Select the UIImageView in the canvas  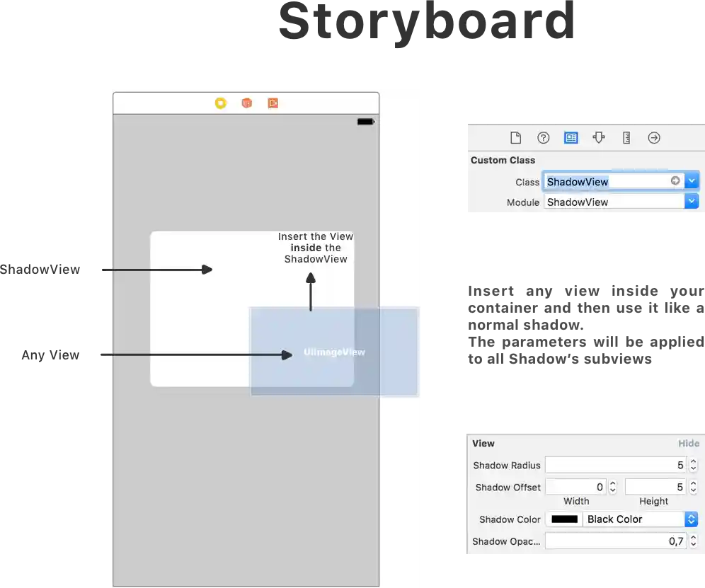334,352
